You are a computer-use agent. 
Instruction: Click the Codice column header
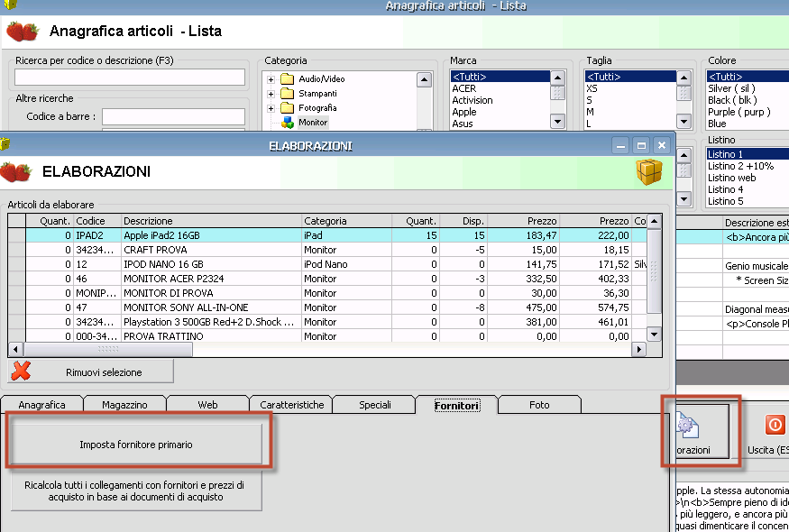98,221
